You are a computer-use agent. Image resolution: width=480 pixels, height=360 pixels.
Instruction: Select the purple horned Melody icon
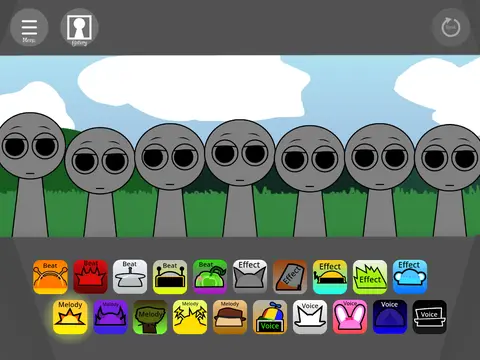click(110, 317)
